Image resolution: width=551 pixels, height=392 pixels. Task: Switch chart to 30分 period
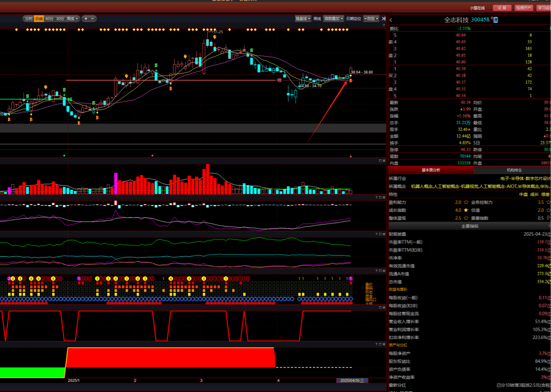coord(60,18)
